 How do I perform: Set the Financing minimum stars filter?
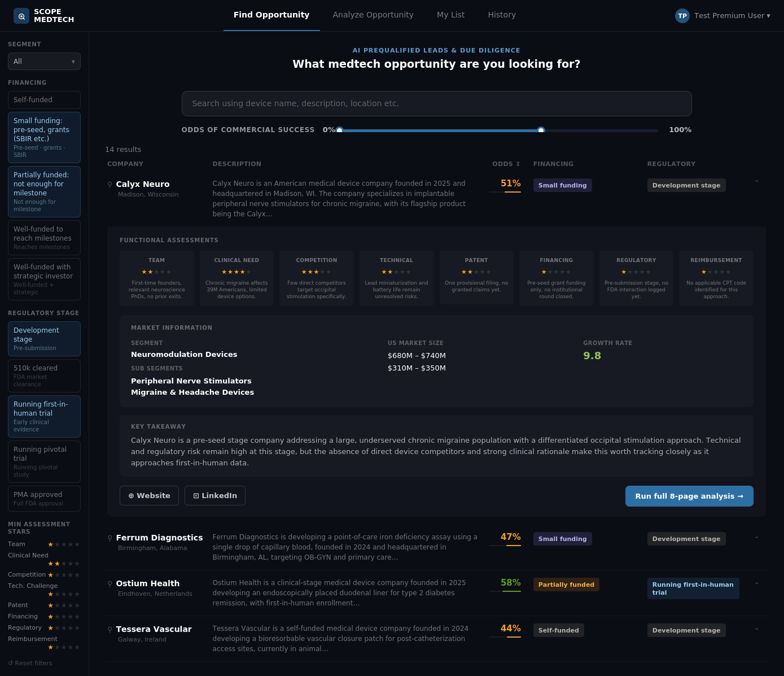coord(64,617)
